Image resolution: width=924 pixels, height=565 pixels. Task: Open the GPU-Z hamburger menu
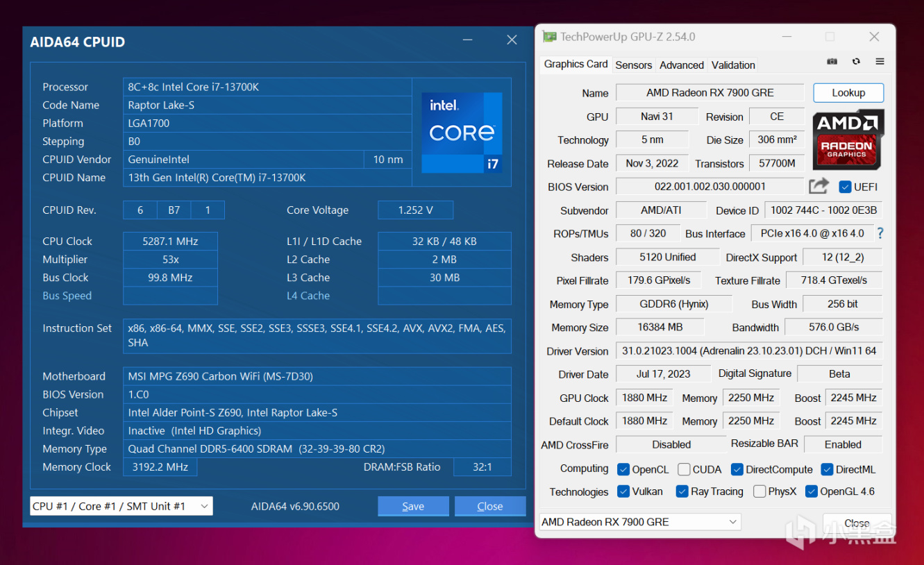[x=880, y=62]
